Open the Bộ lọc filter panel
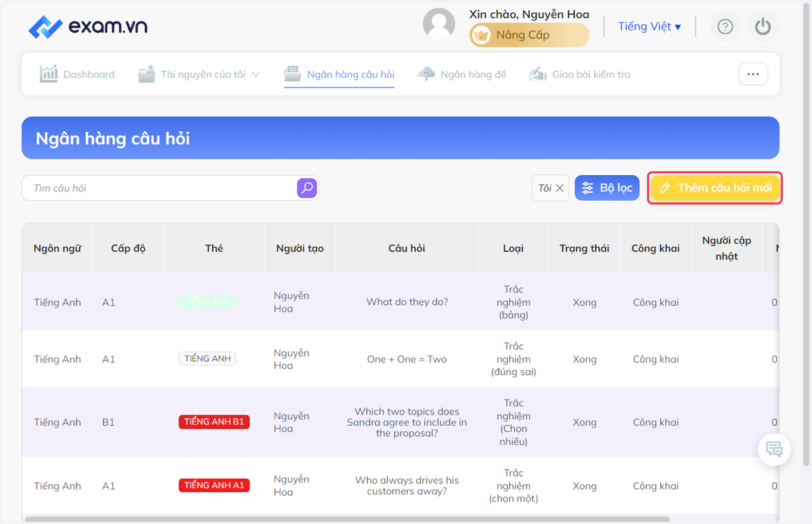 click(x=607, y=188)
